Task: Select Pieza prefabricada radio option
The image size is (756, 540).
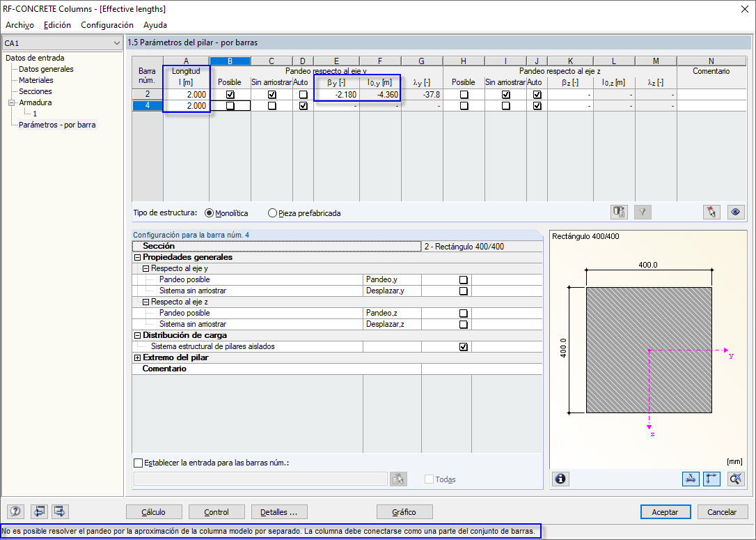Action: pos(272,213)
